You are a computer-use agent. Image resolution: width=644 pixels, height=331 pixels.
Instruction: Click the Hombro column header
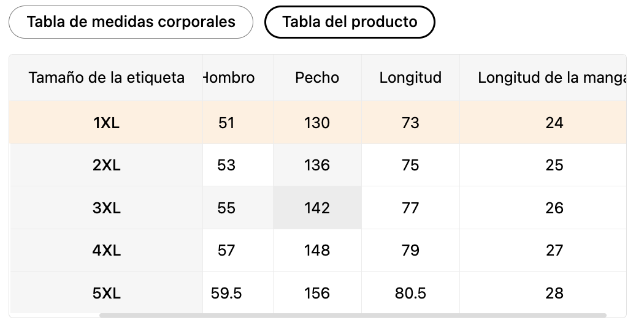point(229,78)
